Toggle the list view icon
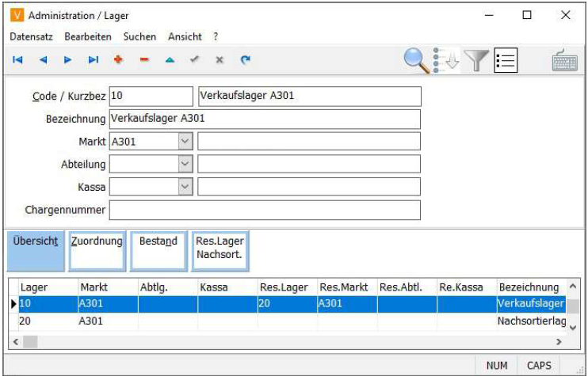The width and height of the screenshot is (588, 376). (x=505, y=60)
